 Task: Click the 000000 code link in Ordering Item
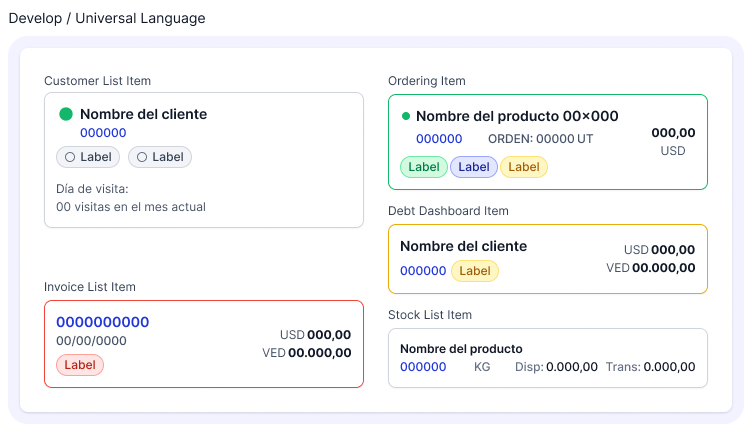click(x=439, y=139)
